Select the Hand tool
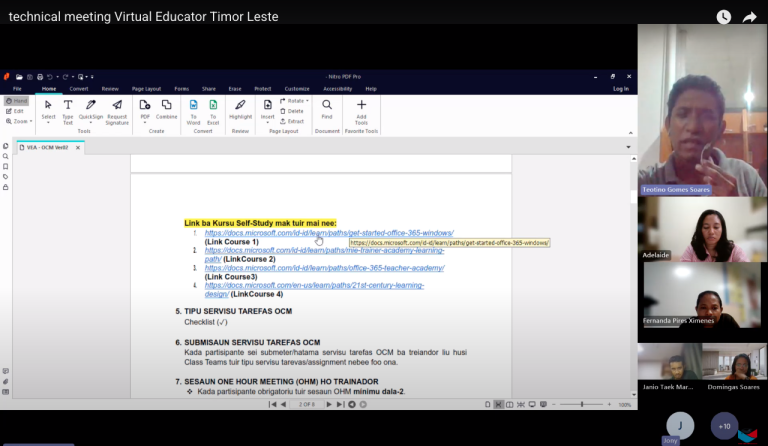 (x=17, y=101)
